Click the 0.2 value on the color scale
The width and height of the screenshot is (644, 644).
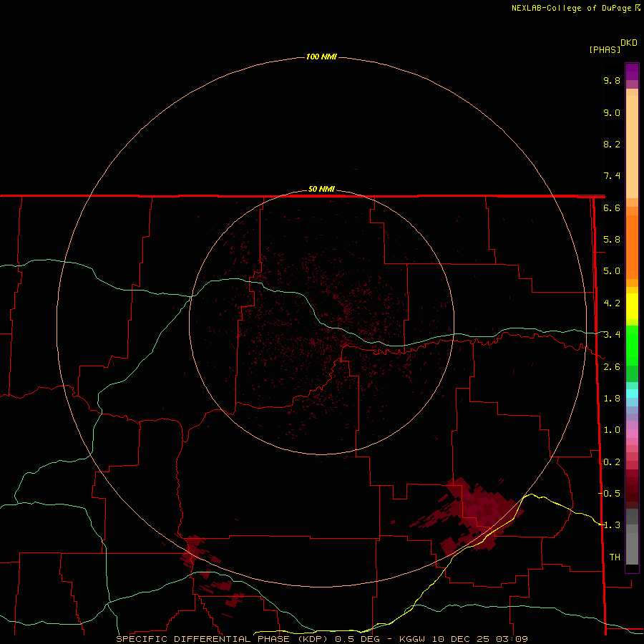click(x=612, y=462)
